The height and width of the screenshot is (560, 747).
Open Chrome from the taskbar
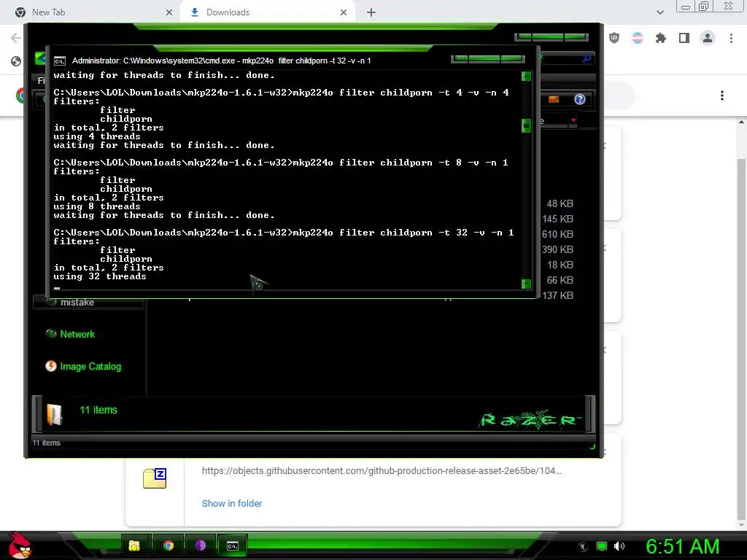(x=169, y=545)
